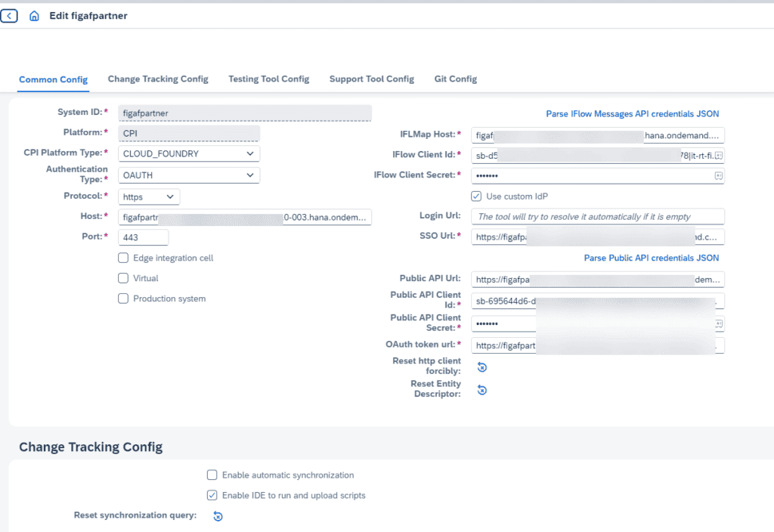
Task: Uncheck Use custom IdP
Action: coord(476,196)
